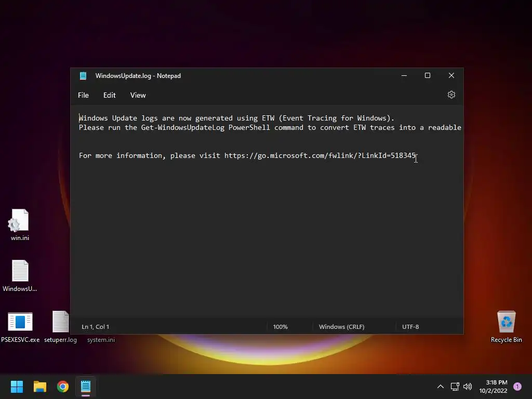Click the Notepad icon in title bar
Screen dimensions: 532x399
(x=83, y=76)
